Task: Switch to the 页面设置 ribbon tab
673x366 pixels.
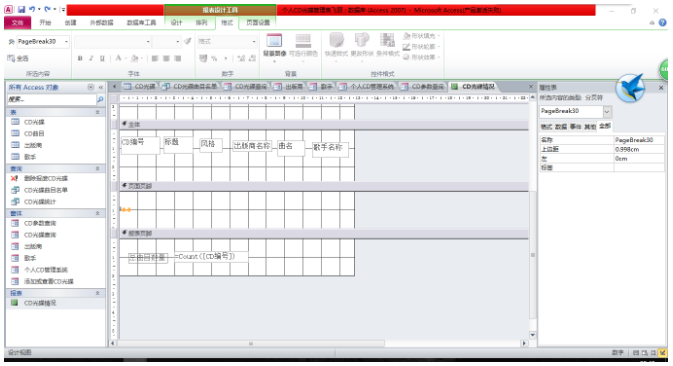Action: [x=258, y=23]
